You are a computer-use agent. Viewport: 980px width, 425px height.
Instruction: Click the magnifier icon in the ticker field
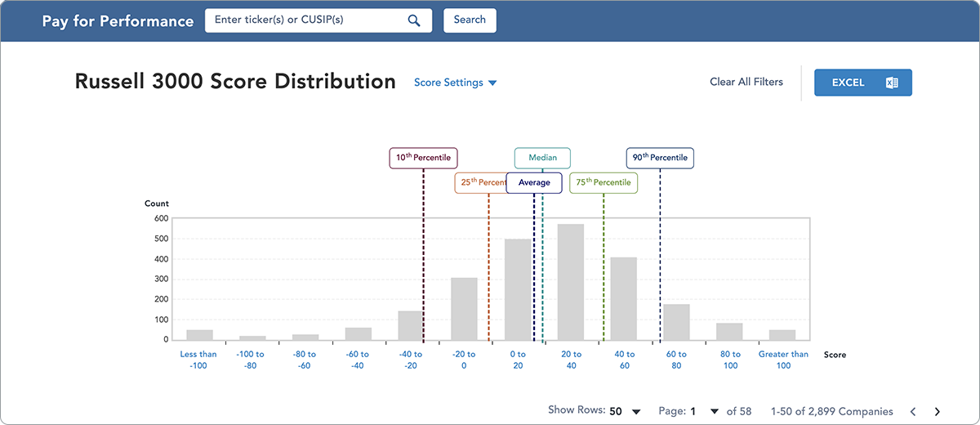point(414,20)
